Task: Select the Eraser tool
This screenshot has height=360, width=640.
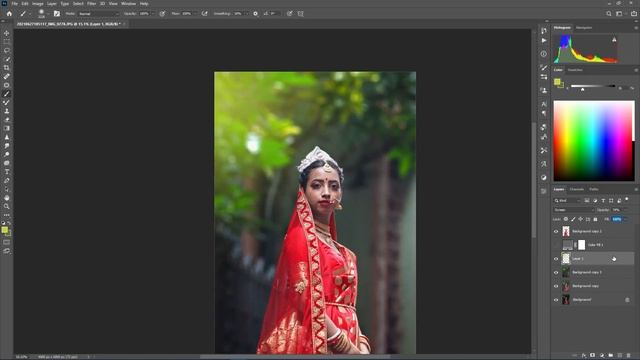Action: point(7,120)
